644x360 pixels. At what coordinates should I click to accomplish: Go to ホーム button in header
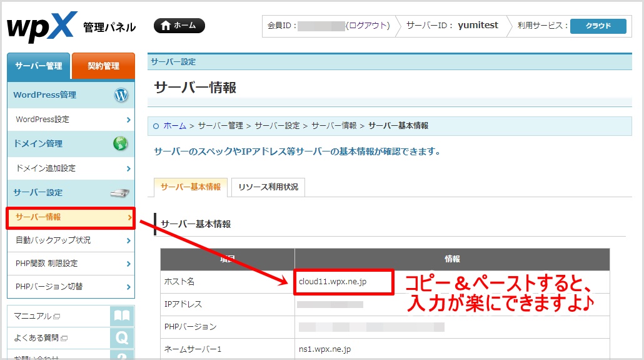(x=179, y=26)
